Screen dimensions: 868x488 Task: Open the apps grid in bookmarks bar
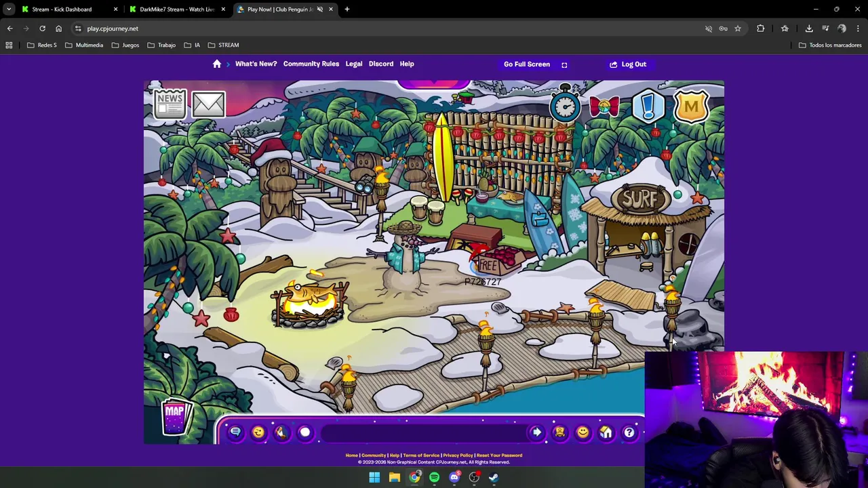[9, 45]
